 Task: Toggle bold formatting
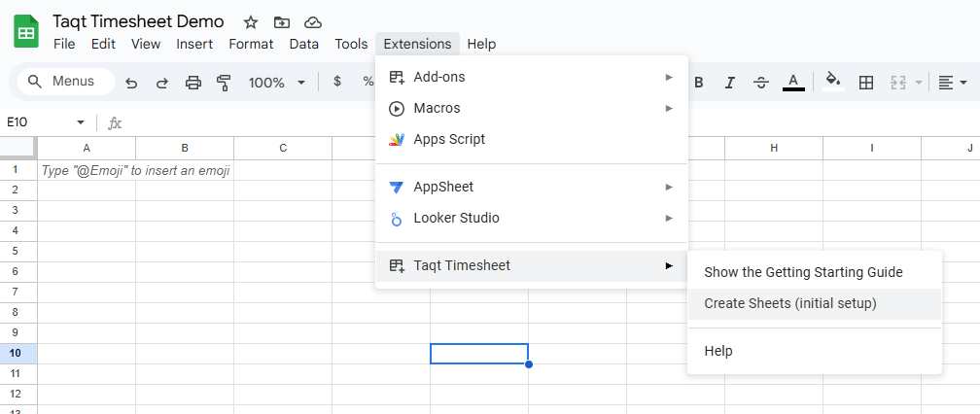pyautogui.click(x=699, y=83)
